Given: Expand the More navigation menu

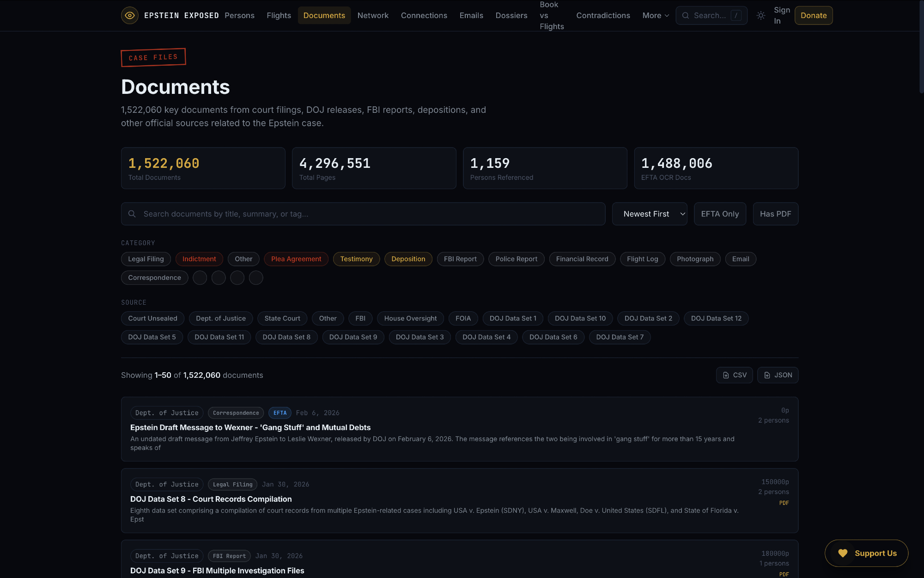Looking at the screenshot, I should [655, 15].
